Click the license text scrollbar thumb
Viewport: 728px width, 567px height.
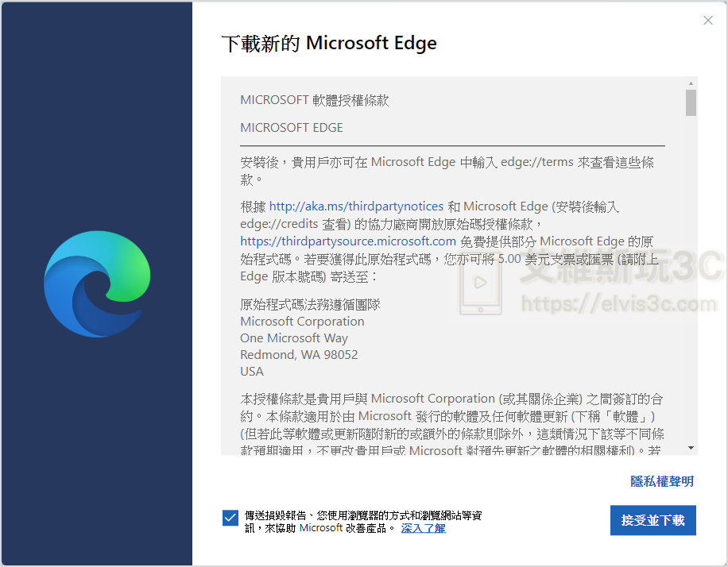pos(691,102)
